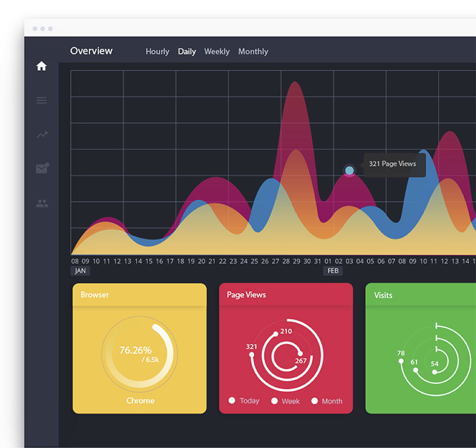Switch to the Hourly tab
The height and width of the screenshot is (448, 476).
157,52
